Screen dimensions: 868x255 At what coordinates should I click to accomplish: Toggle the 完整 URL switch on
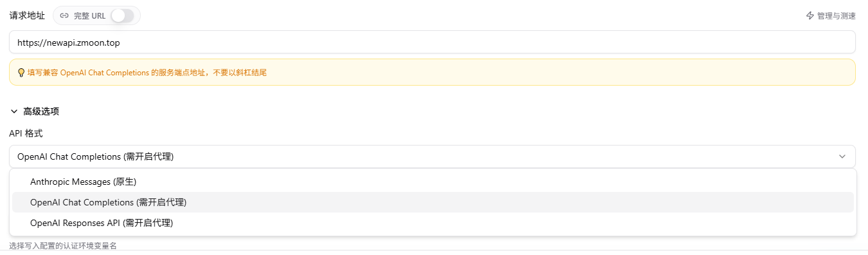(x=122, y=15)
